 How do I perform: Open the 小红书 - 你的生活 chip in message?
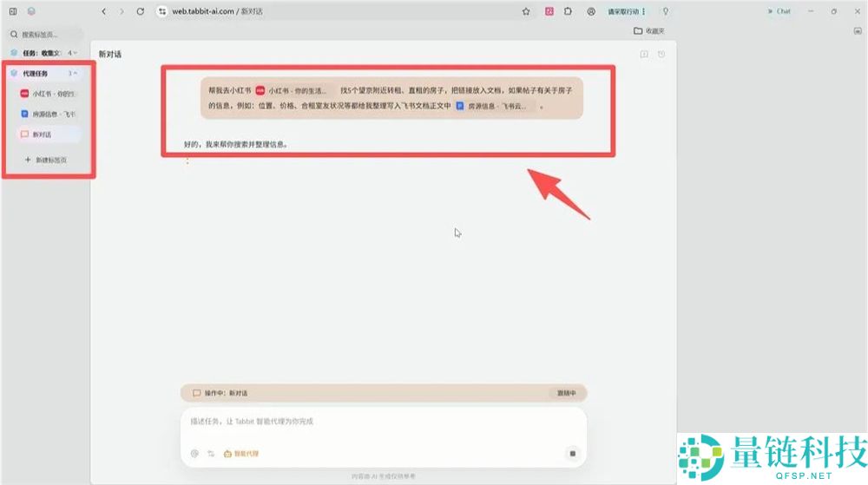pos(293,91)
